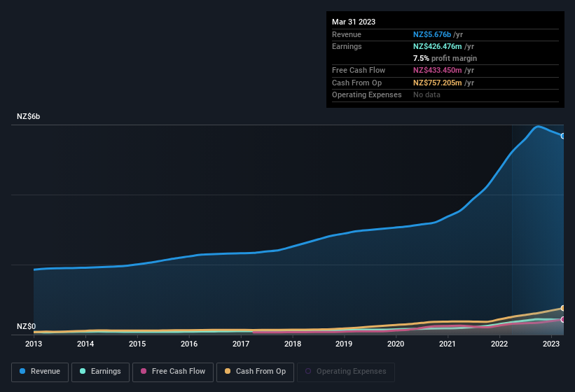Screen dimensions: 575x392
Task: Select the 2015 x-axis label
Action: tap(137, 344)
